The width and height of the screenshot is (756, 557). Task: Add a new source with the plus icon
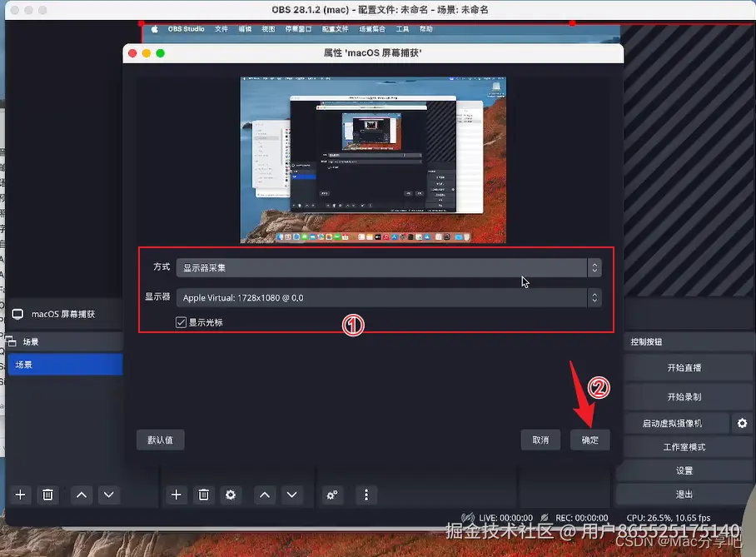point(176,495)
